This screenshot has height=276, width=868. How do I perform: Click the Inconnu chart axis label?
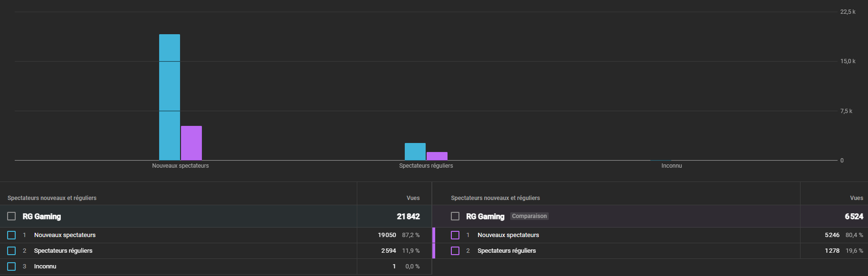coord(672,166)
